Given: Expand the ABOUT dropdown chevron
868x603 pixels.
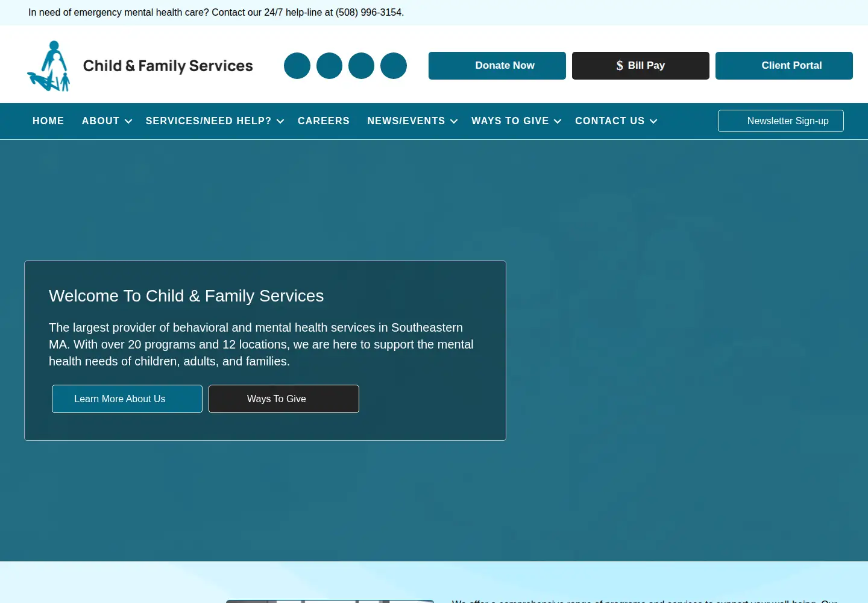Looking at the screenshot, I should click(x=128, y=121).
